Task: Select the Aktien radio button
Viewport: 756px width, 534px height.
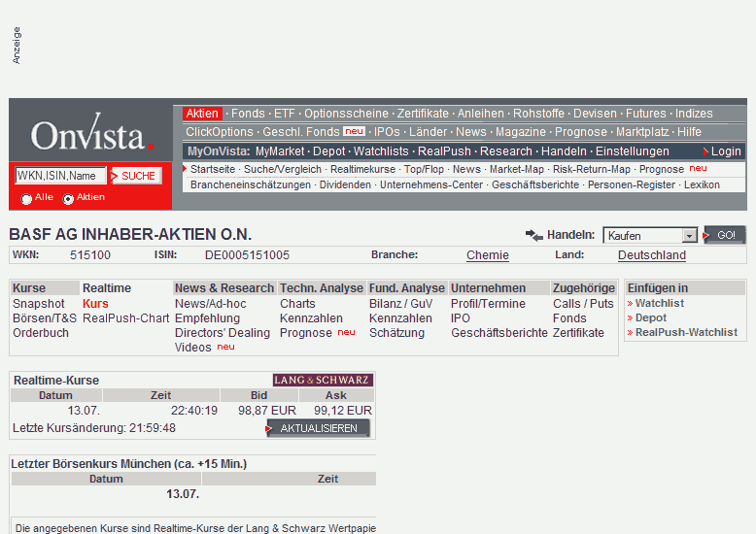Action: [68, 198]
